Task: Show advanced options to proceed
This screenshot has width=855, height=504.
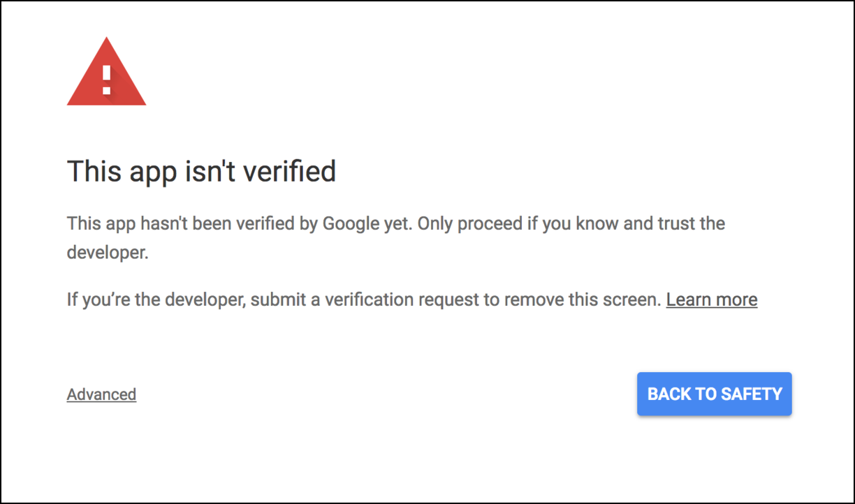Action: (101, 394)
